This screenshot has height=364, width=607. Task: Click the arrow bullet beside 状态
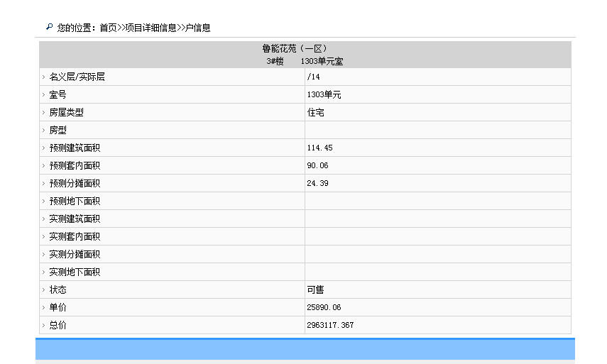[43, 290]
